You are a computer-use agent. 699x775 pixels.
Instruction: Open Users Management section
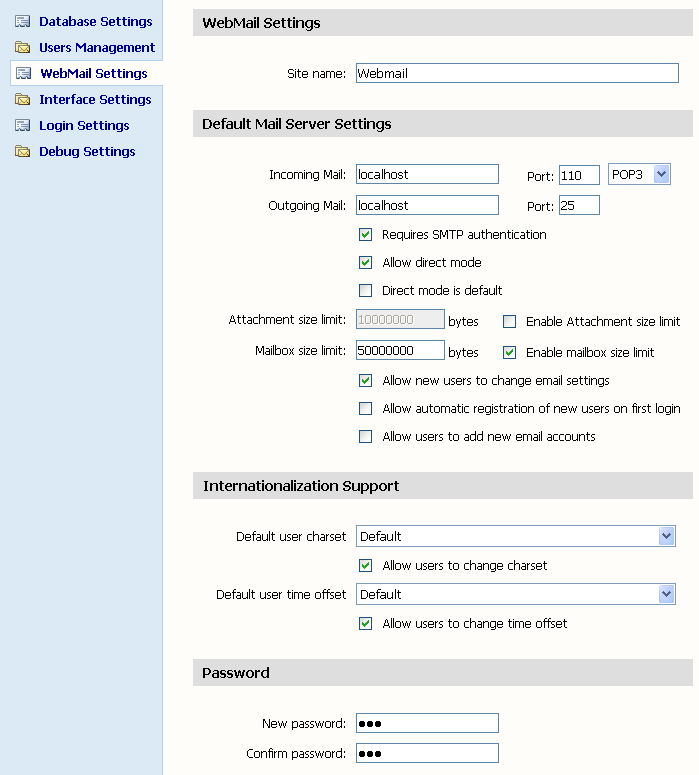97,47
